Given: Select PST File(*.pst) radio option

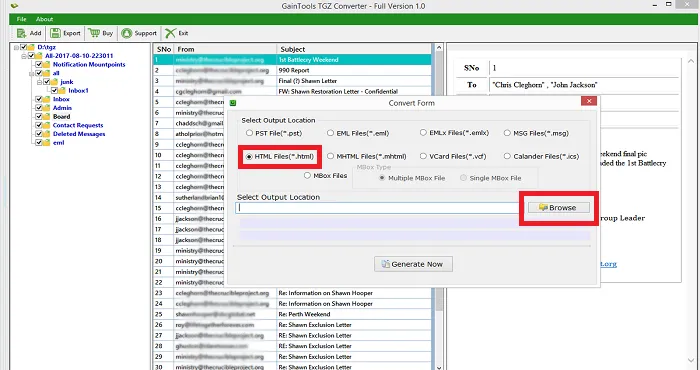Looking at the screenshot, I should [x=249, y=133].
